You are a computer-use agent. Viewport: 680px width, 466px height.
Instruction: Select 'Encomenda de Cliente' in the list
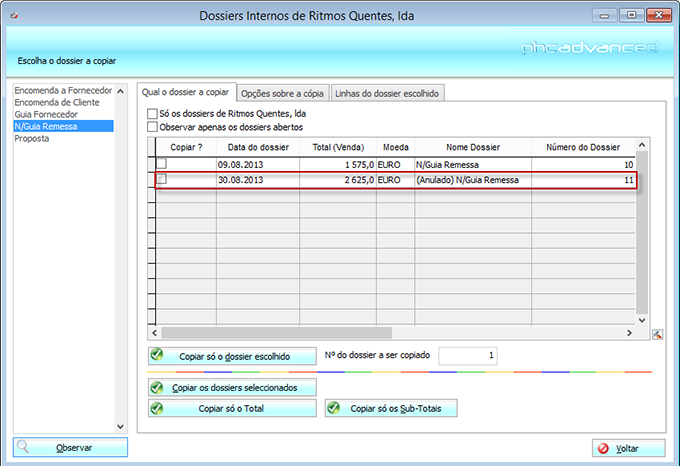coord(63,102)
